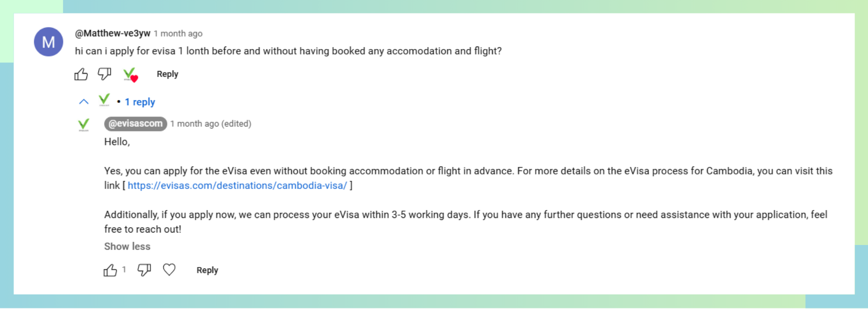Viewport: 868px width, 309px height.
Task: Click the like count on evisascom reply
Action: click(x=124, y=269)
